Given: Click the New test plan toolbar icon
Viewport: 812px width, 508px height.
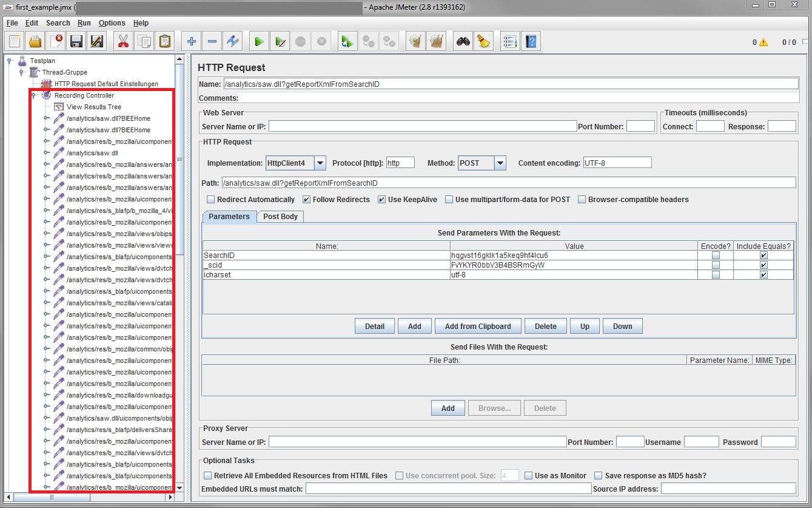Looking at the screenshot, I should coord(15,42).
